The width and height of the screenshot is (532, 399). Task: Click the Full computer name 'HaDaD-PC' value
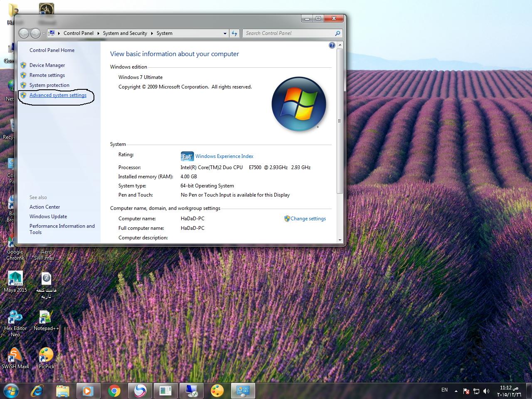[x=192, y=228]
